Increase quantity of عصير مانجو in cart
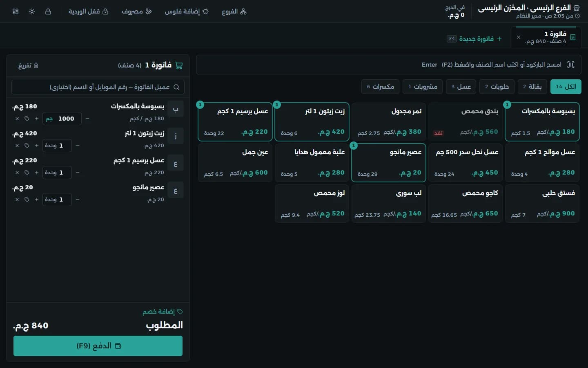The image size is (588, 368). [x=37, y=200]
